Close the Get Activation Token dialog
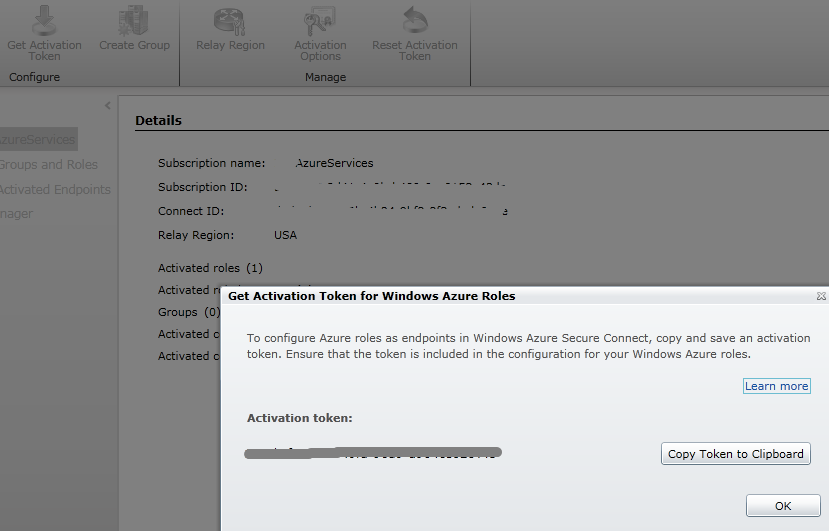829x531 pixels. 821,296
